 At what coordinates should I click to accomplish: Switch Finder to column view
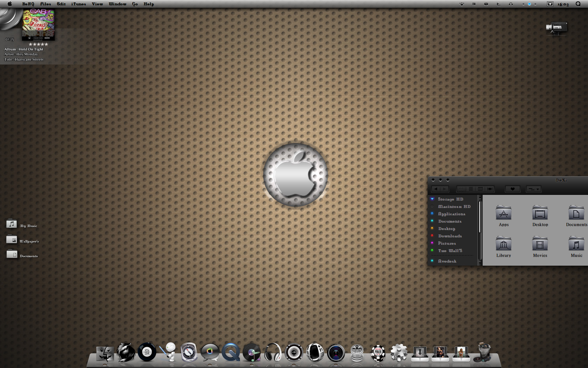(480, 189)
